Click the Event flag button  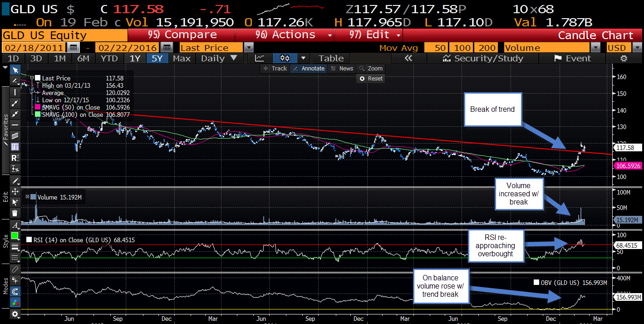click(572, 58)
